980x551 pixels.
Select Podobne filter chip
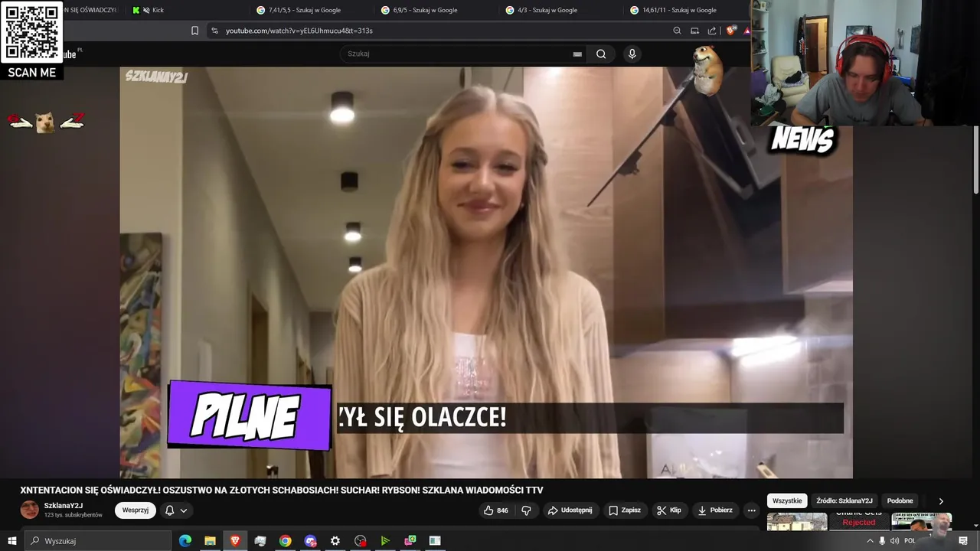tap(900, 500)
